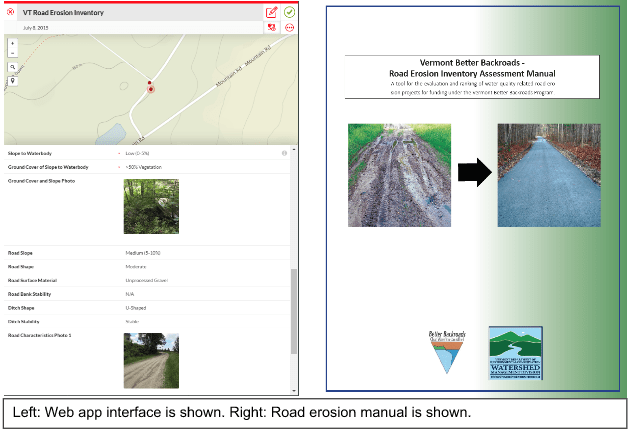The width and height of the screenshot is (632, 435).
Task: Click the Watershed Management logo
Action: coord(516,353)
